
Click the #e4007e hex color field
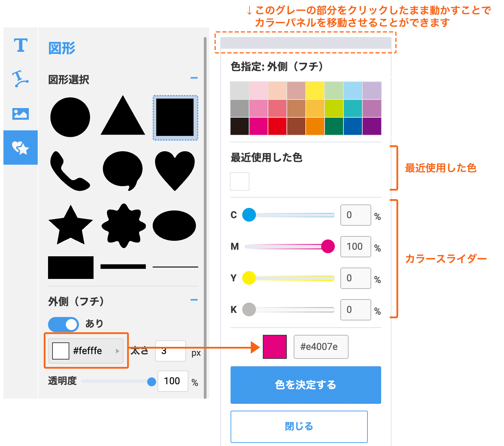pos(321,347)
